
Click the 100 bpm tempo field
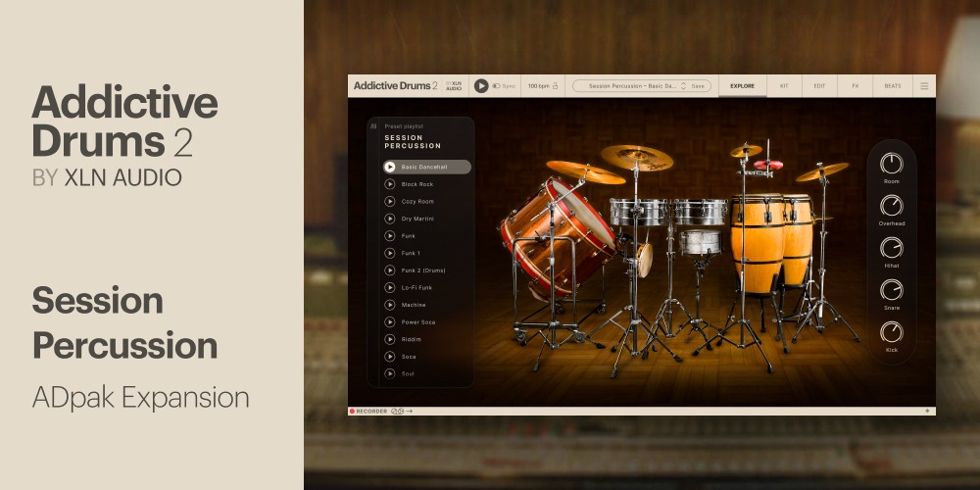click(537, 86)
